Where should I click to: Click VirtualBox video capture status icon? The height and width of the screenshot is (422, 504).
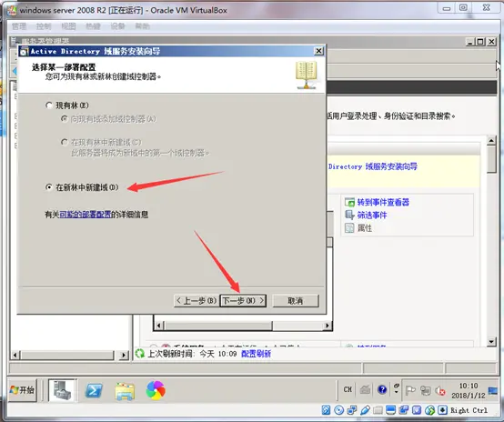click(x=404, y=410)
